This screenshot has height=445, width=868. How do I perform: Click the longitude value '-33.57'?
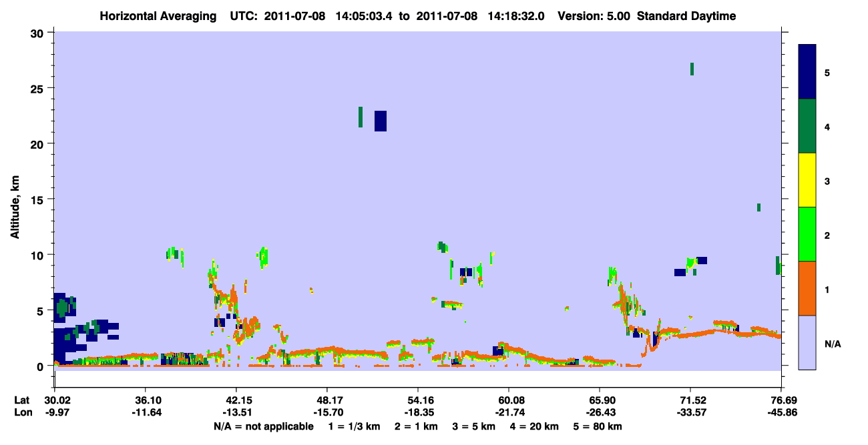(690, 412)
